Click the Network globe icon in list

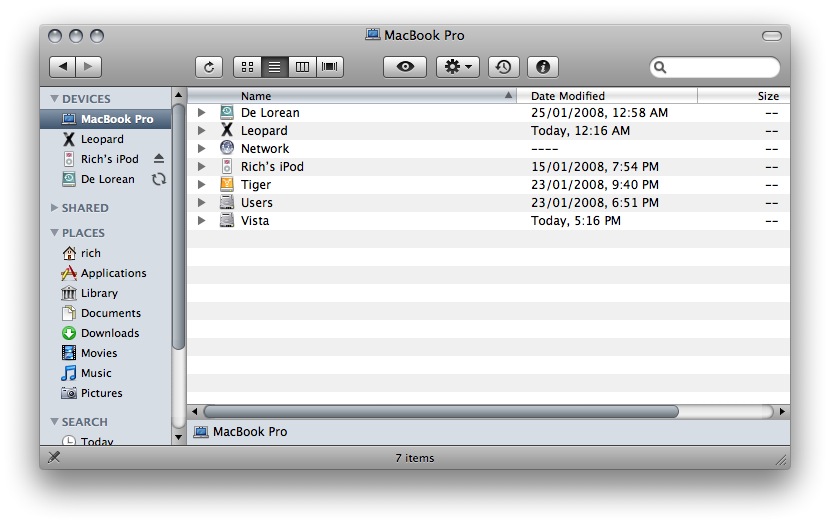click(227, 148)
